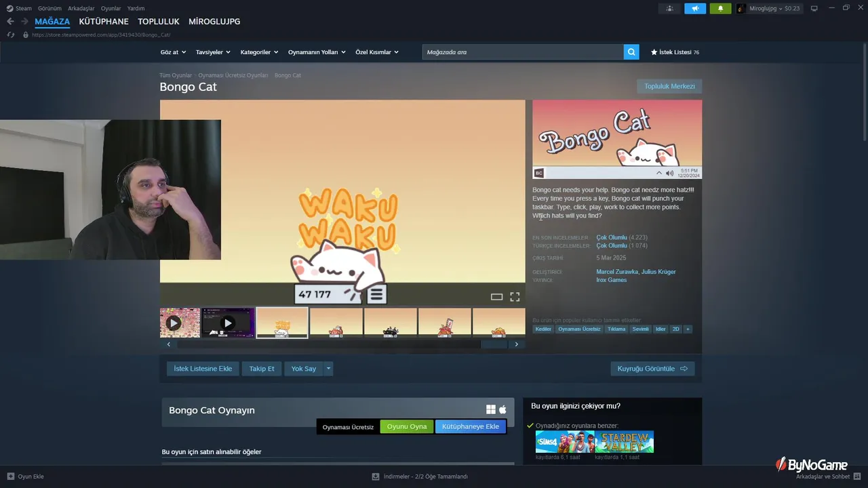Switch to the KÜTÜPHANE tab
This screenshot has width=868, height=488.
click(x=104, y=22)
